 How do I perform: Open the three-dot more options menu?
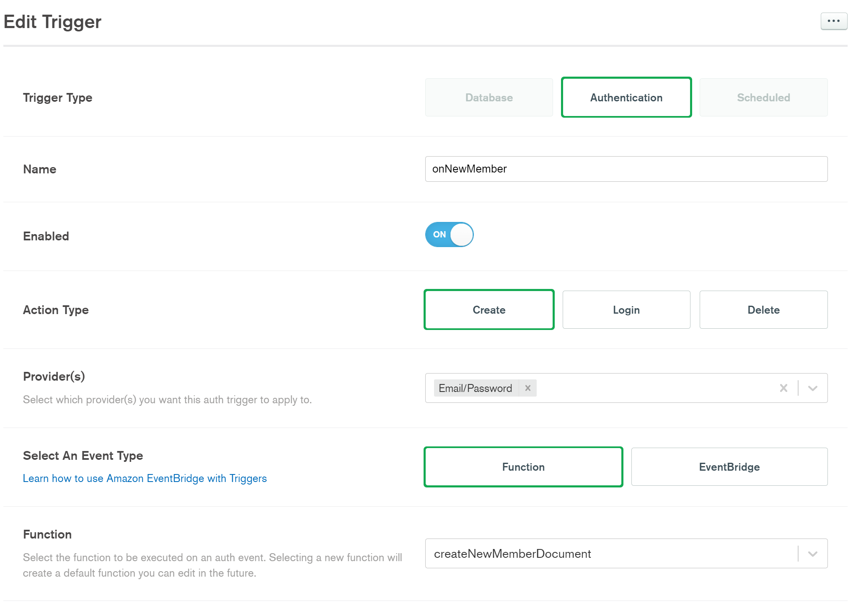[x=833, y=21]
